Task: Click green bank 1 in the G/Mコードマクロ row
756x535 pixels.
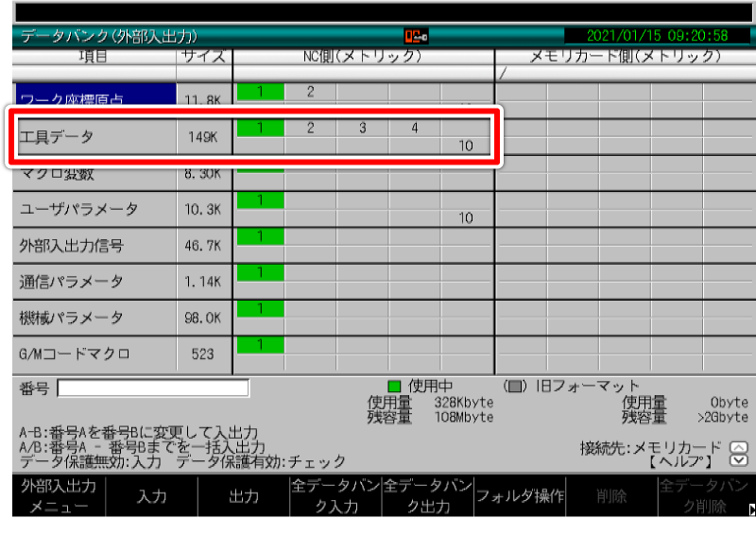Action: point(261,345)
